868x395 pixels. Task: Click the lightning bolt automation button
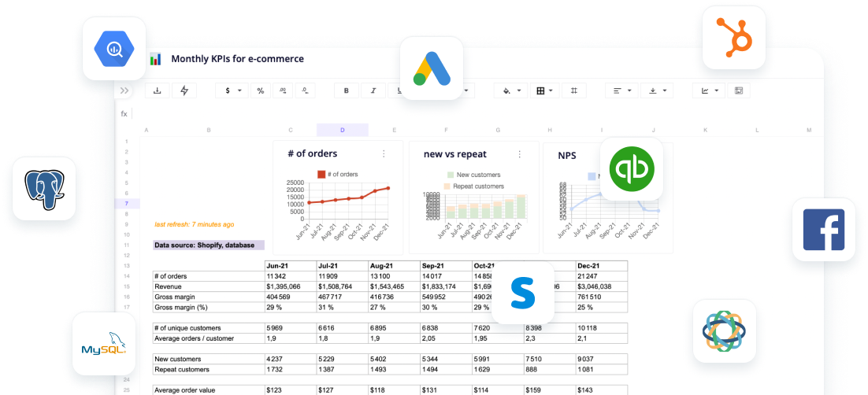[x=184, y=90]
